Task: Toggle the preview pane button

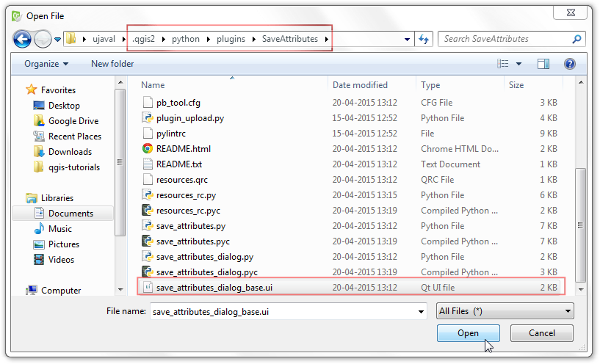Action: point(543,64)
